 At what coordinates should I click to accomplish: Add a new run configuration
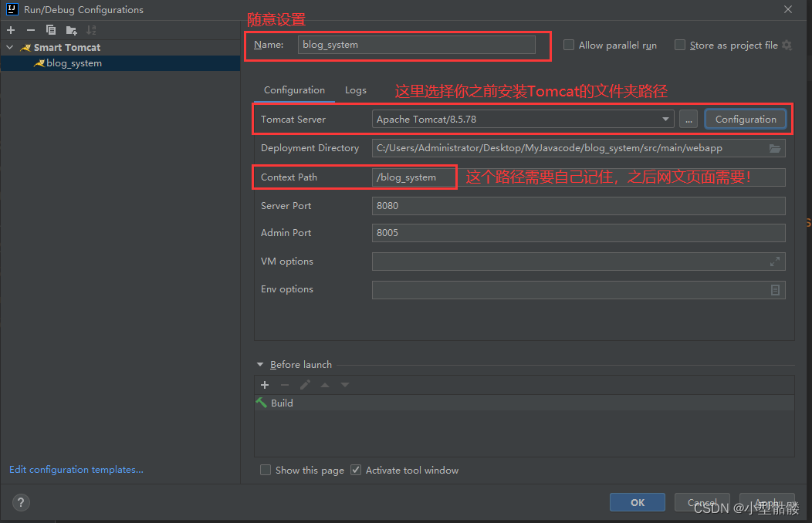(x=11, y=30)
